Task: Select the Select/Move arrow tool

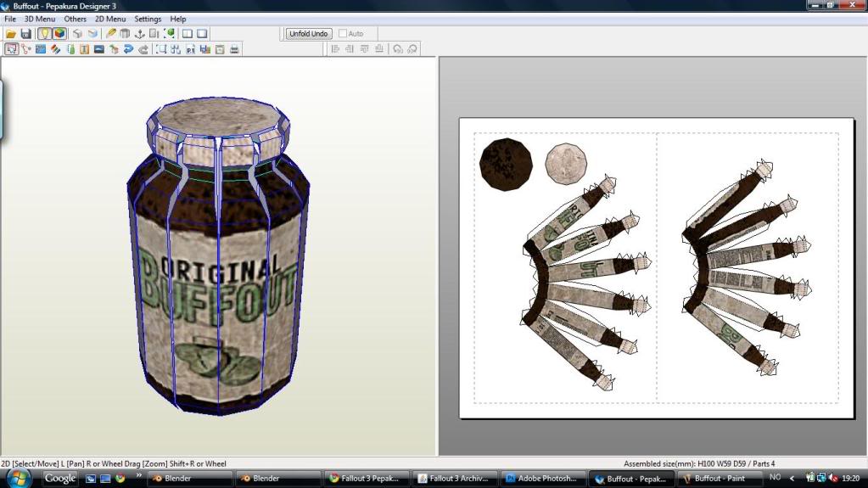Action: pos(11,49)
